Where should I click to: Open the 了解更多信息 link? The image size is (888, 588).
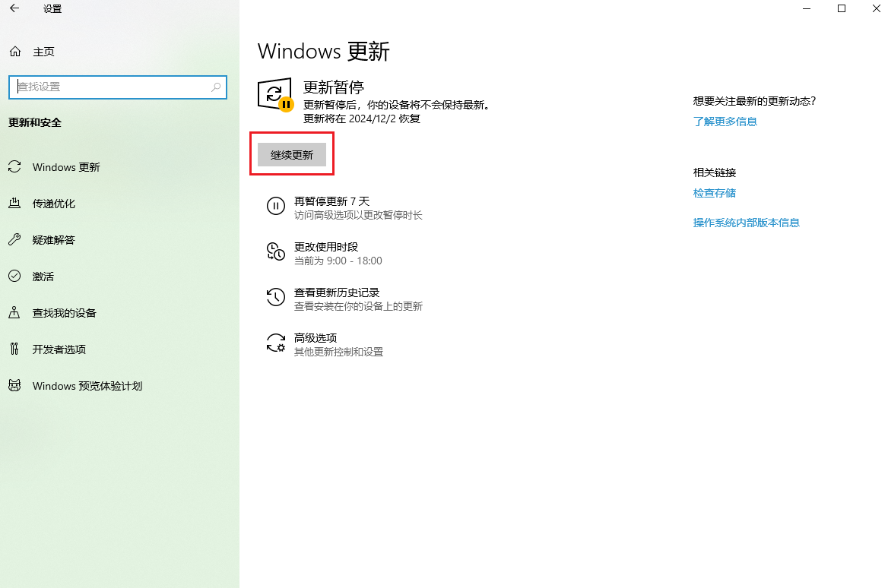(x=725, y=121)
